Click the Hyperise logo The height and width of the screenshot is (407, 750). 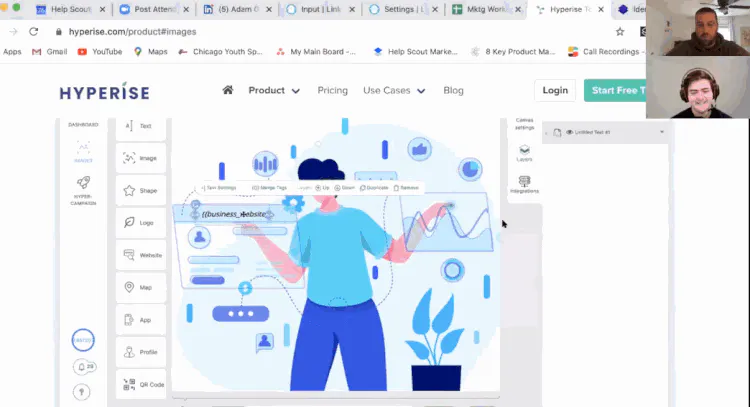pos(104,91)
